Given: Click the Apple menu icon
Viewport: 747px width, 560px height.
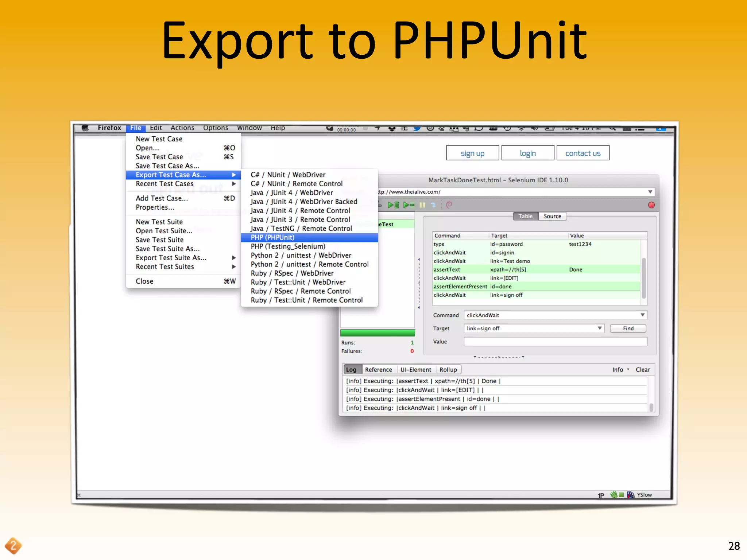Looking at the screenshot, I should (x=85, y=128).
